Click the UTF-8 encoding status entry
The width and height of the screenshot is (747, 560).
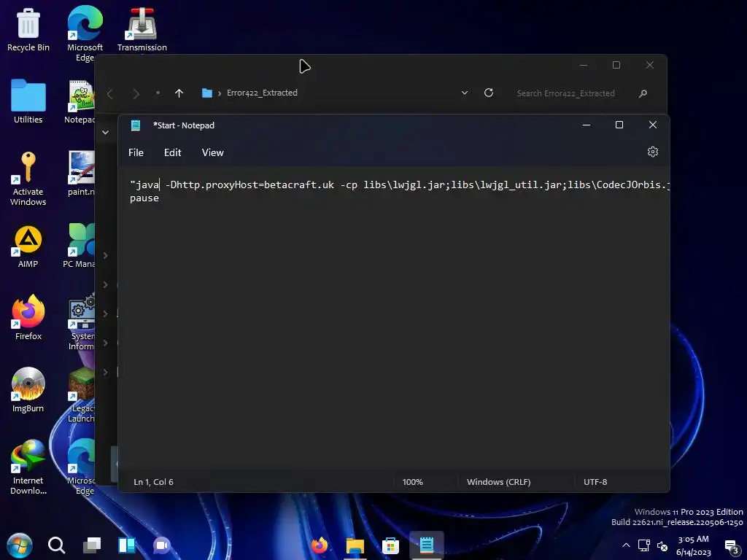pos(595,482)
